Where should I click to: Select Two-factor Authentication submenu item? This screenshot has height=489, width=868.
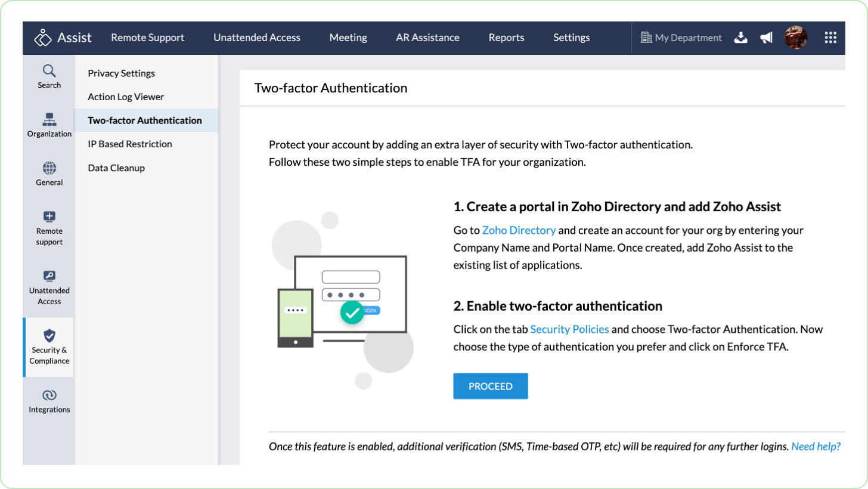click(x=146, y=120)
